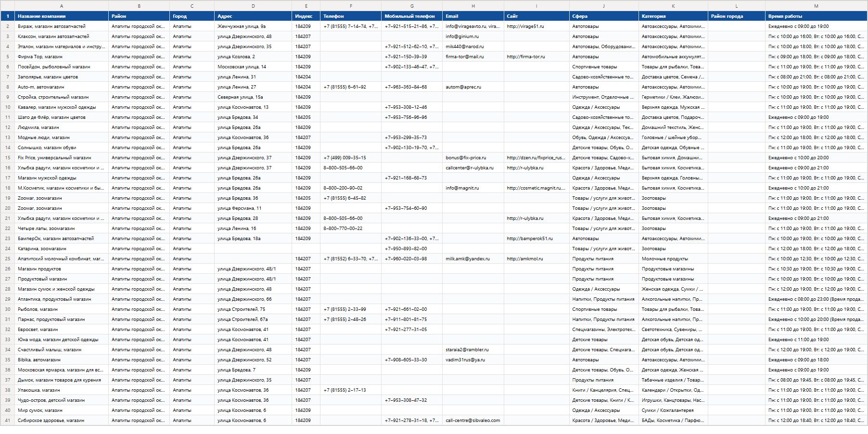Click the 'Сайт' header cell
The height and width of the screenshot is (434, 868).
(536, 16)
